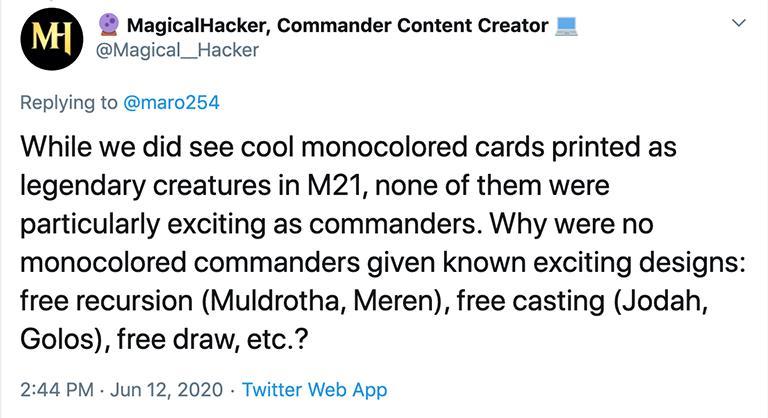Visit the @Magical__Hacker handle
The width and height of the screenshot is (768, 418).
pyautogui.click(x=177, y=50)
